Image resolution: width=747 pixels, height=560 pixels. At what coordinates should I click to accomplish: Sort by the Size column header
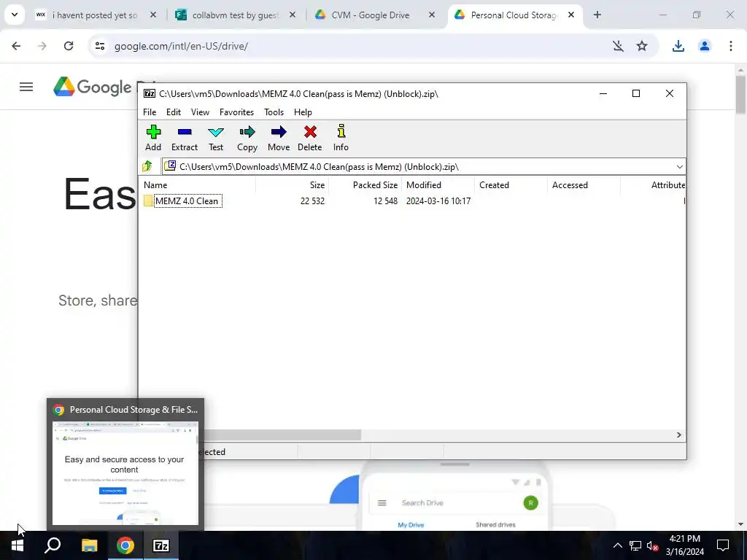point(292,185)
